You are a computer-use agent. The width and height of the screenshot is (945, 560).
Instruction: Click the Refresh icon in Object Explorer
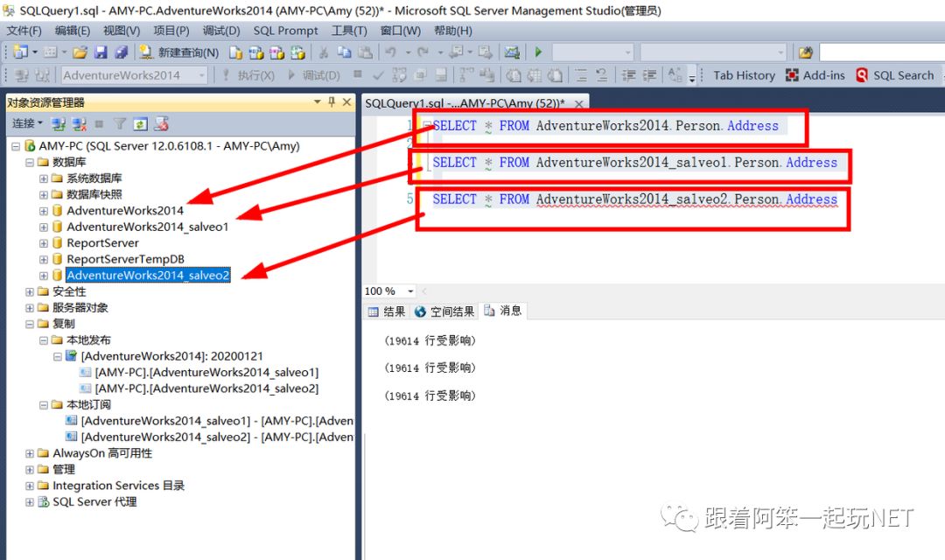140,124
